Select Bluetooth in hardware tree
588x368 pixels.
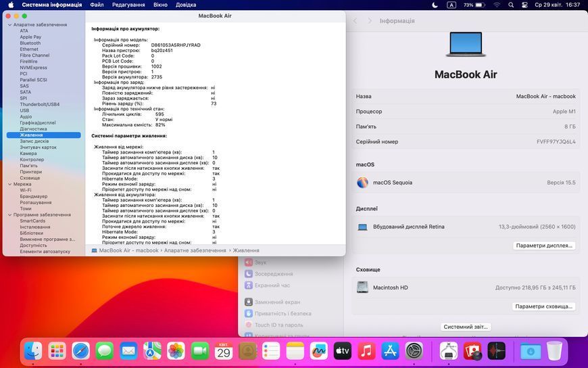coord(30,43)
